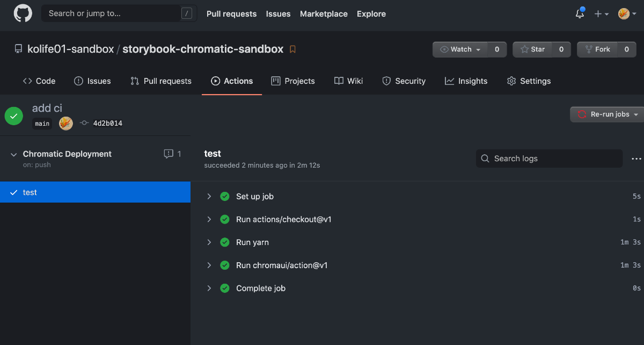Open the plus create-new menu
The height and width of the screenshot is (345, 644).
601,14
